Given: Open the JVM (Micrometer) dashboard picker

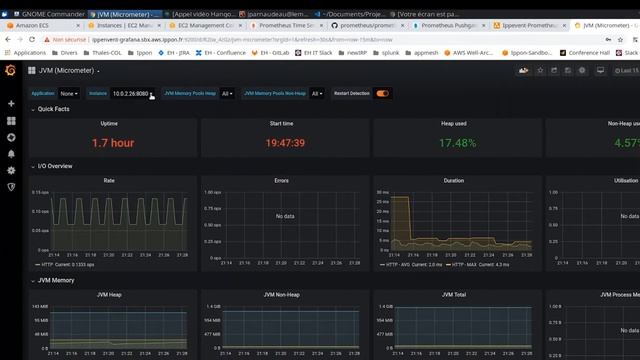Looking at the screenshot, I should click(69, 71).
